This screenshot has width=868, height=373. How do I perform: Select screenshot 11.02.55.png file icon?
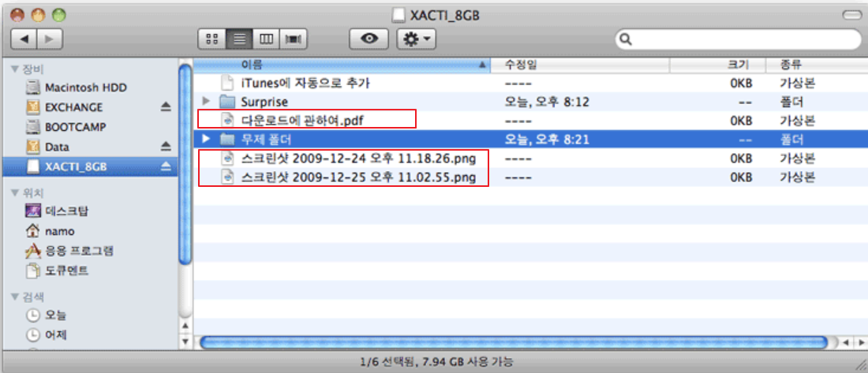227,177
